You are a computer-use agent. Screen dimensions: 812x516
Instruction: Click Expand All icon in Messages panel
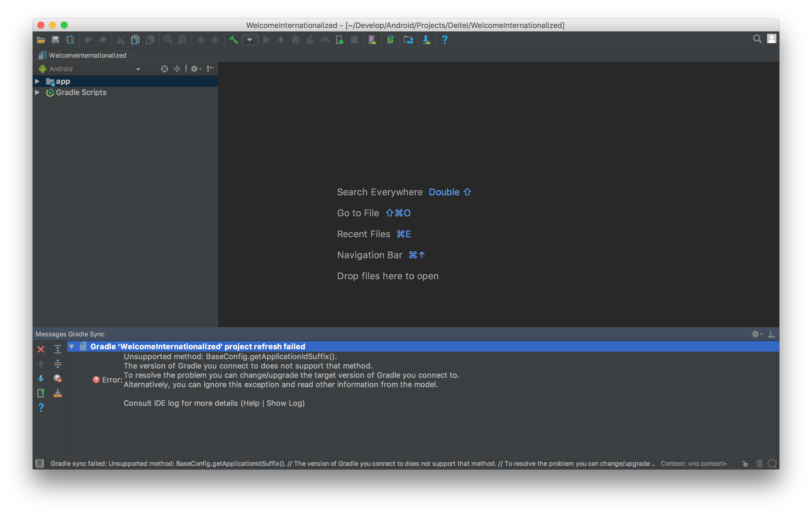[58, 349]
